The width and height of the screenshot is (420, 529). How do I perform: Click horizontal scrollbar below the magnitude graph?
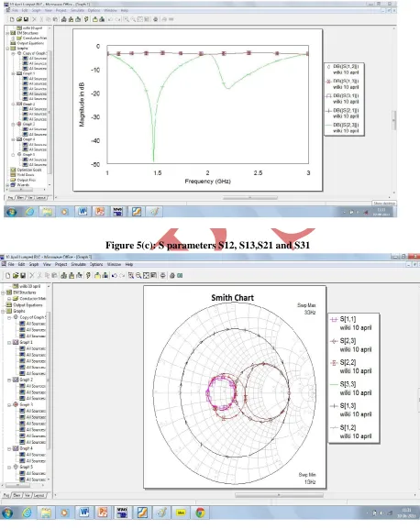[x=250, y=198]
